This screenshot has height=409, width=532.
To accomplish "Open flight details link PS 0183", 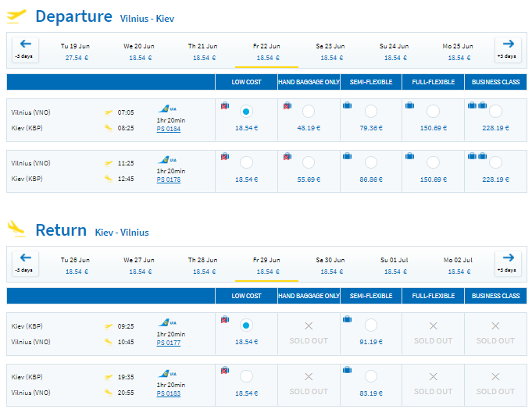I will pos(169,393).
